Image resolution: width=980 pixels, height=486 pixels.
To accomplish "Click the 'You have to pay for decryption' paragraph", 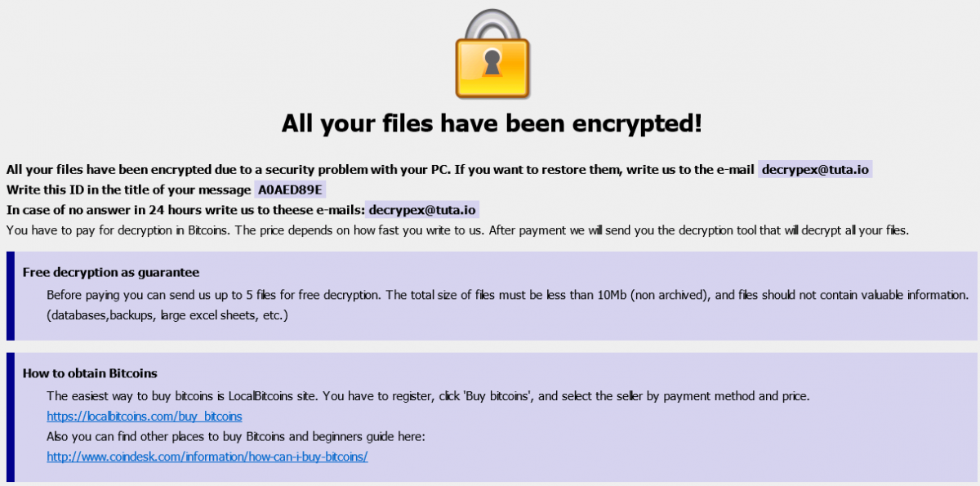I will click(x=457, y=230).
